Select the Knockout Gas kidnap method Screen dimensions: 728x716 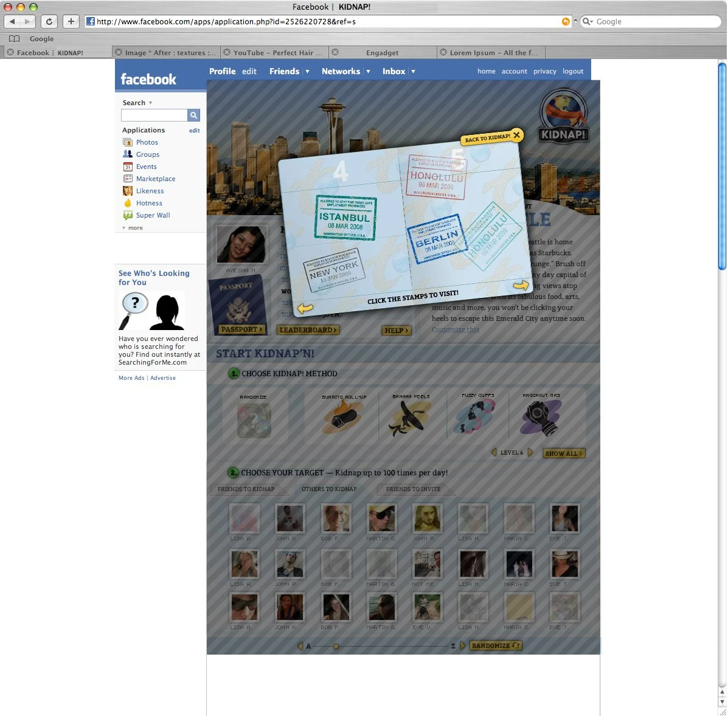point(541,415)
